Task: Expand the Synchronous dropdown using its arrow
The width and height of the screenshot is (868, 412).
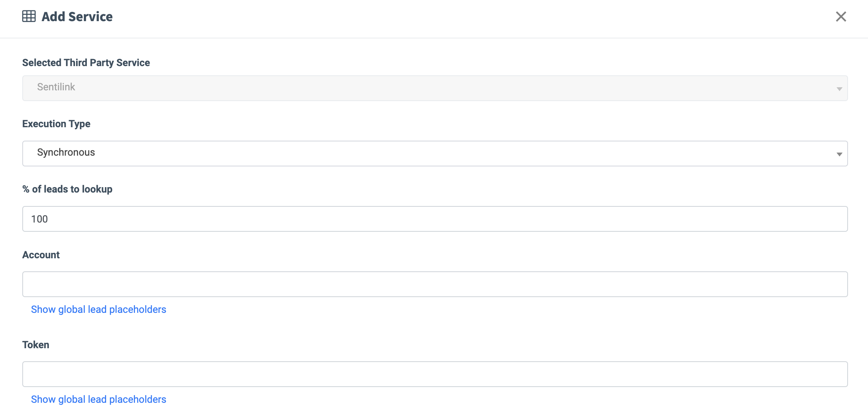Action: tap(839, 154)
